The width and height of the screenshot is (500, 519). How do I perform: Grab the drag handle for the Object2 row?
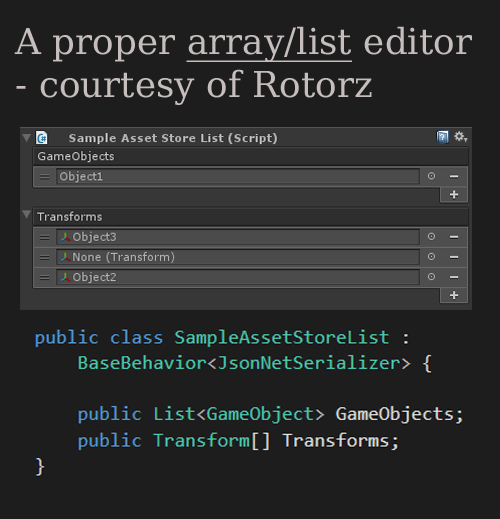point(44,277)
